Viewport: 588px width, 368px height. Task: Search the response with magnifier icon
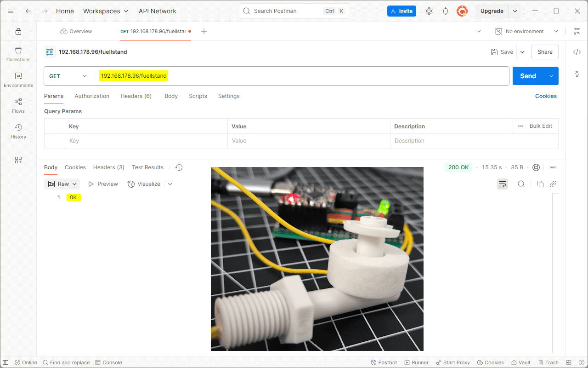(x=521, y=184)
